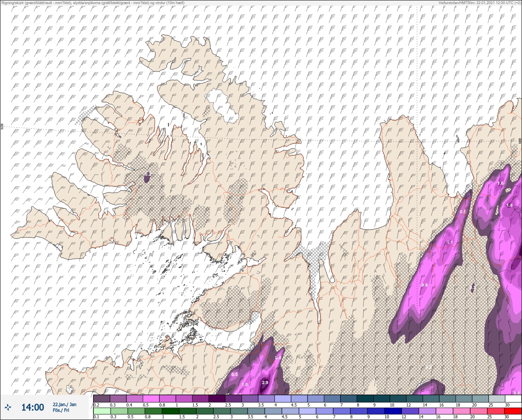Pick bottom-row light green swatch between 0.1 and 0.3

coord(102,411)
